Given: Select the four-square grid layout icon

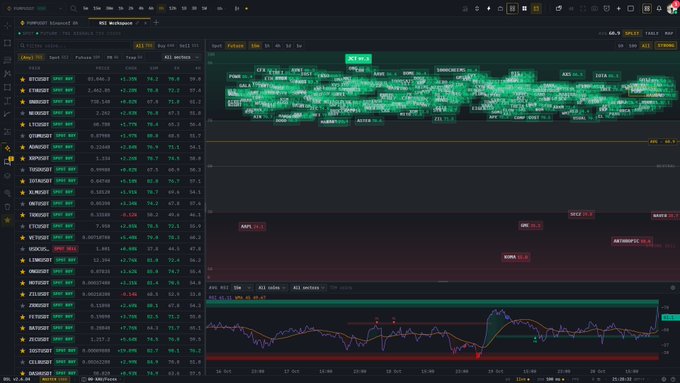Looking at the screenshot, I should (524, 8).
